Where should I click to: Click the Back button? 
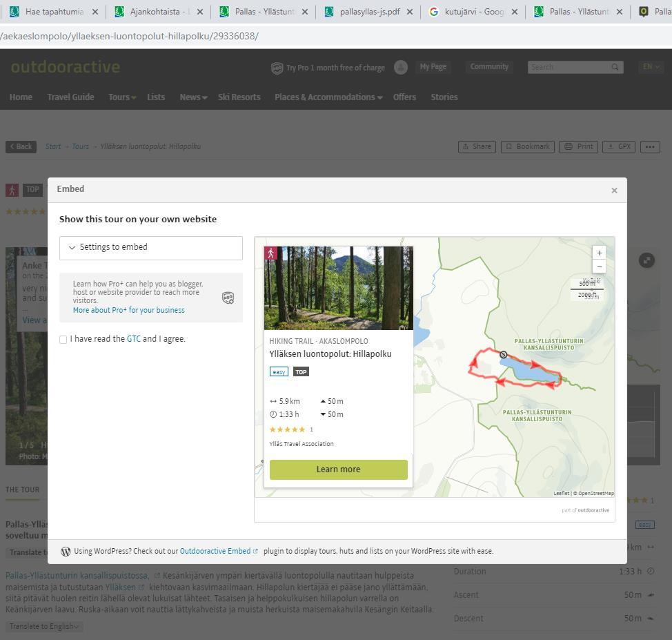(x=21, y=146)
